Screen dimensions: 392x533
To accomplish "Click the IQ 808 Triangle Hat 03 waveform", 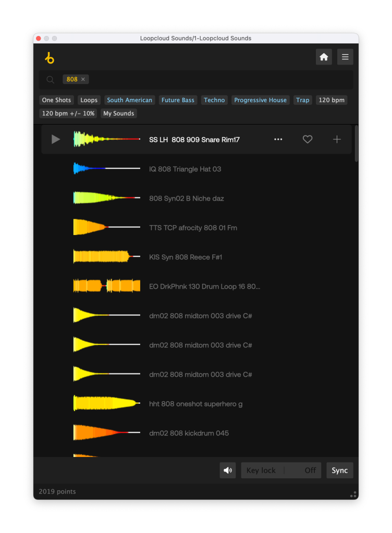I will pyautogui.click(x=106, y=169).
